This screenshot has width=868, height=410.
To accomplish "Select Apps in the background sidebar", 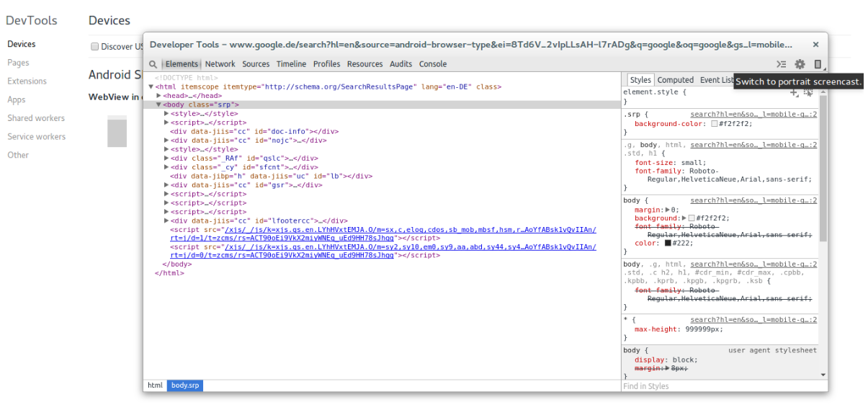I will point(16,100).
